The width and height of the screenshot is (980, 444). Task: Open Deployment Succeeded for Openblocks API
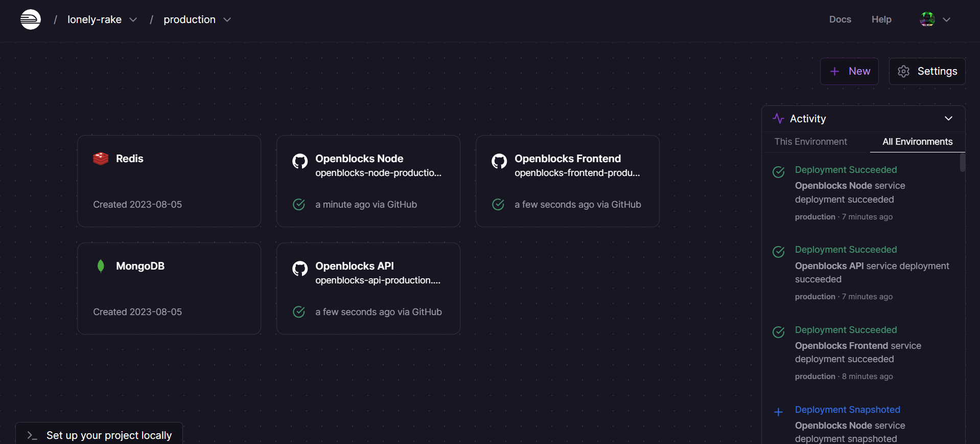pyautogui.click(x=846, y=250)
